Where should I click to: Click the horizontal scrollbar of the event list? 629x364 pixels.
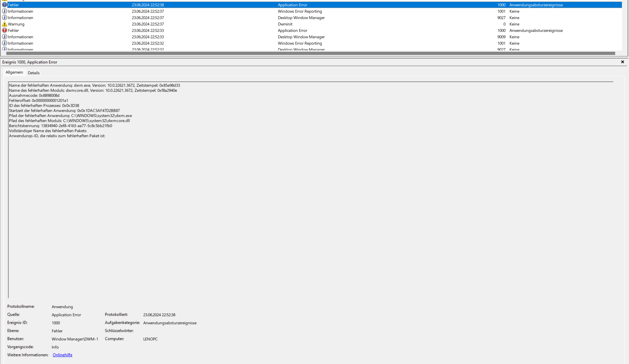coord(311,53)
